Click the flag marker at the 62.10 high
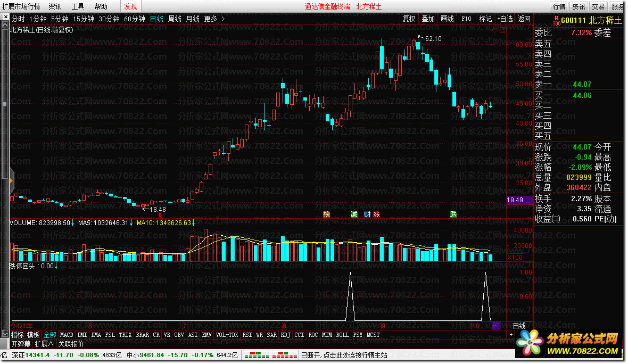 pos(420,37)
